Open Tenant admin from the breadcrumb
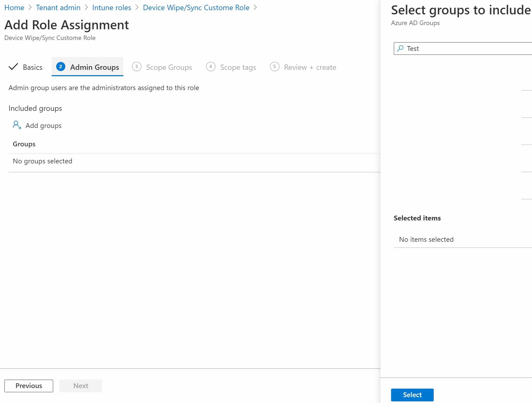Screen dimensions: 532x403 click(x=58, y=7)
